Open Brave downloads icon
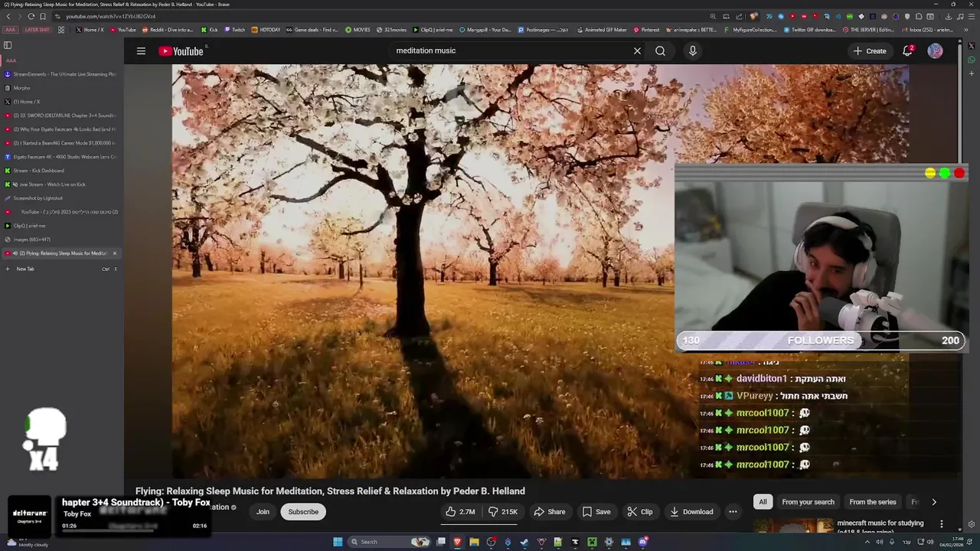 pos(949,16)
